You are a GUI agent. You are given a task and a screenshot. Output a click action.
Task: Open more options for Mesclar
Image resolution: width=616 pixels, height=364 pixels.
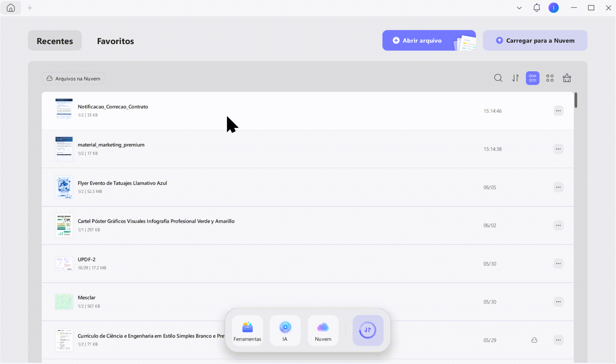pyautogui.click(x=558, y=302)
